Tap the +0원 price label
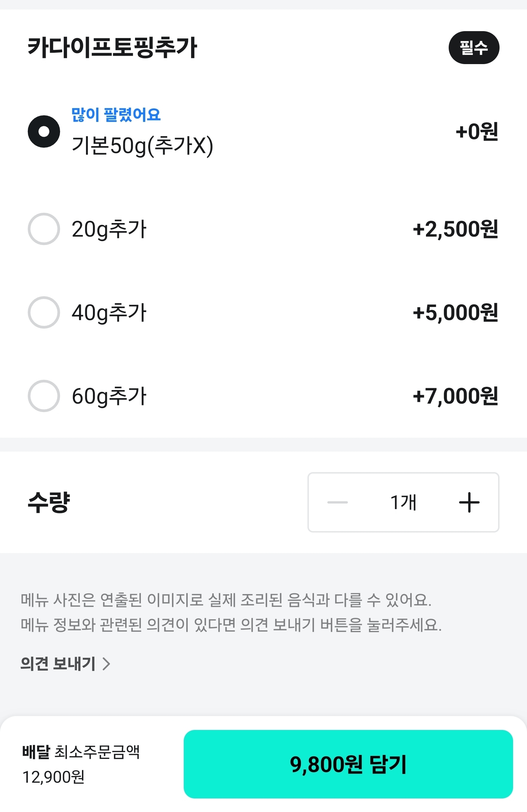 tap(476, 132)
